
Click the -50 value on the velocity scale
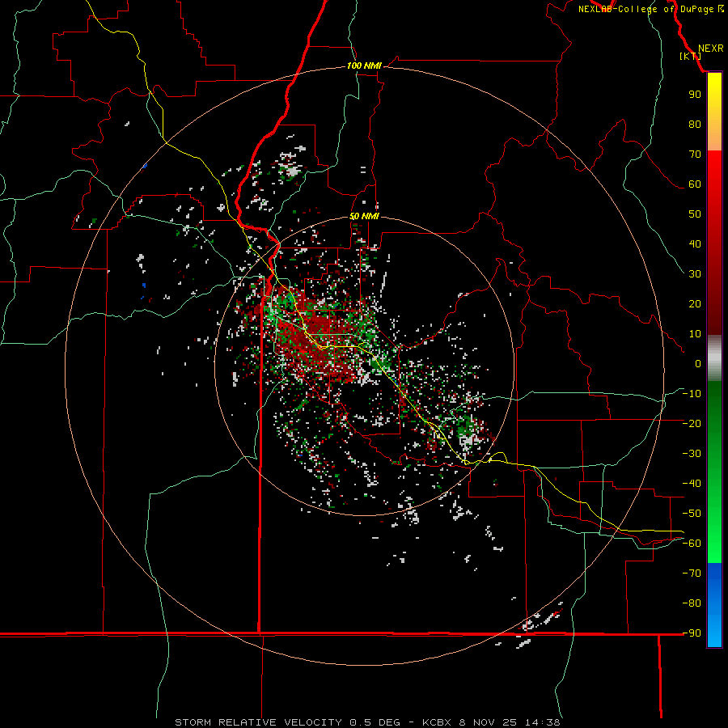[x=692, y=514]
